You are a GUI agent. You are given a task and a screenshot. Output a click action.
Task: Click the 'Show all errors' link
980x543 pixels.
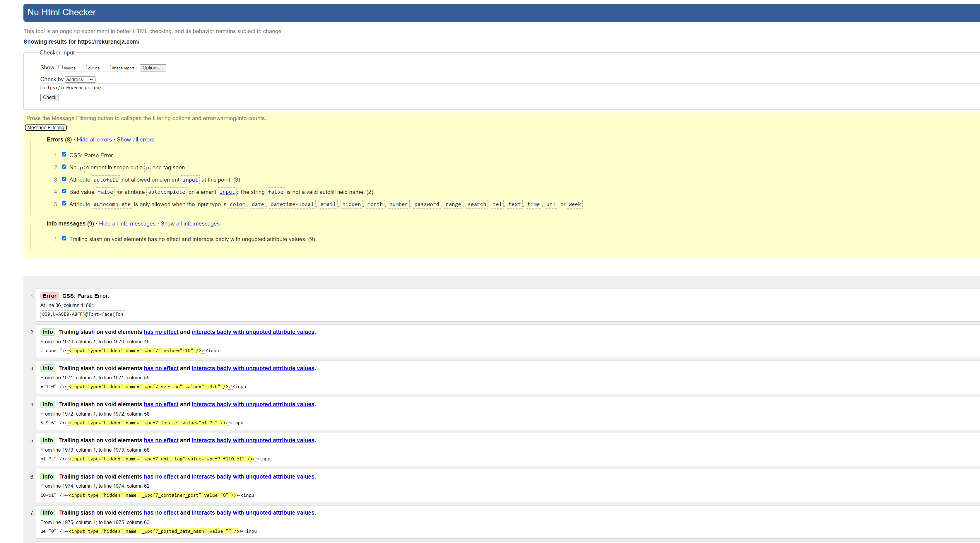point(136,140)
